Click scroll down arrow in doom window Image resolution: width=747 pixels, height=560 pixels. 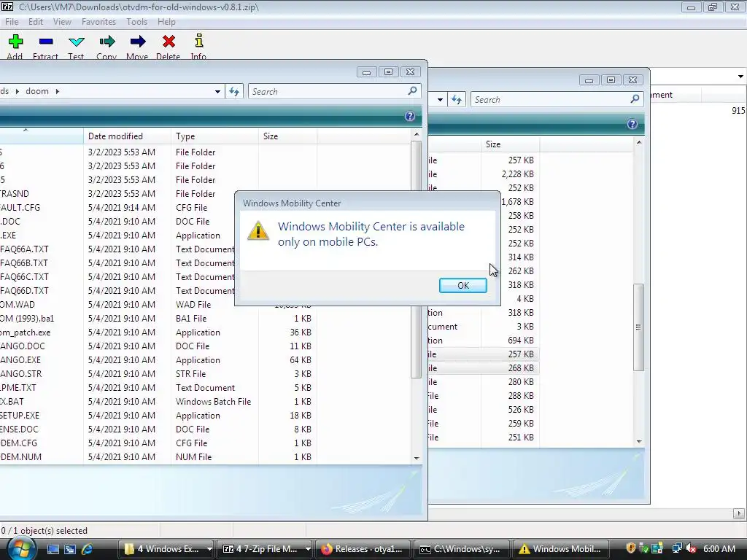click(x=417, y=458)
